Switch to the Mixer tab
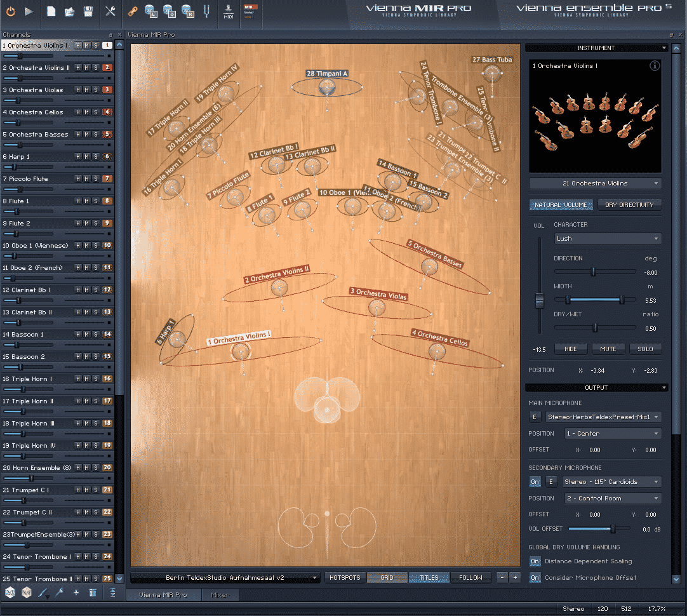The image size is (687, 616). [220, 595]
